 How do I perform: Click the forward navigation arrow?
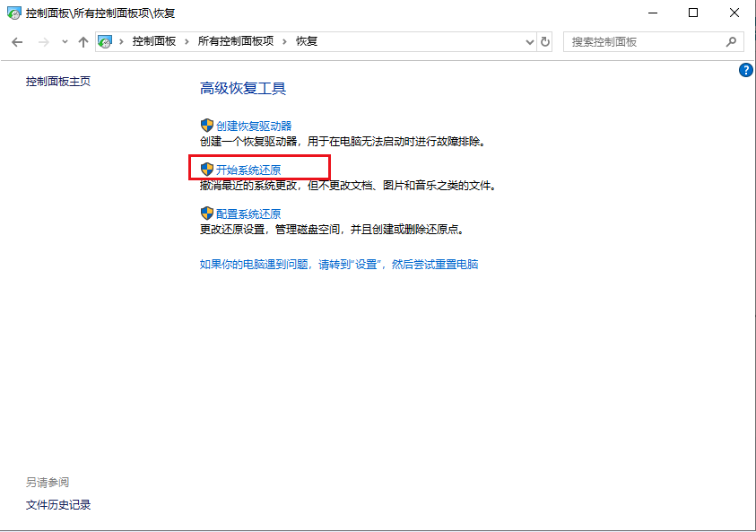pos(44,42)
